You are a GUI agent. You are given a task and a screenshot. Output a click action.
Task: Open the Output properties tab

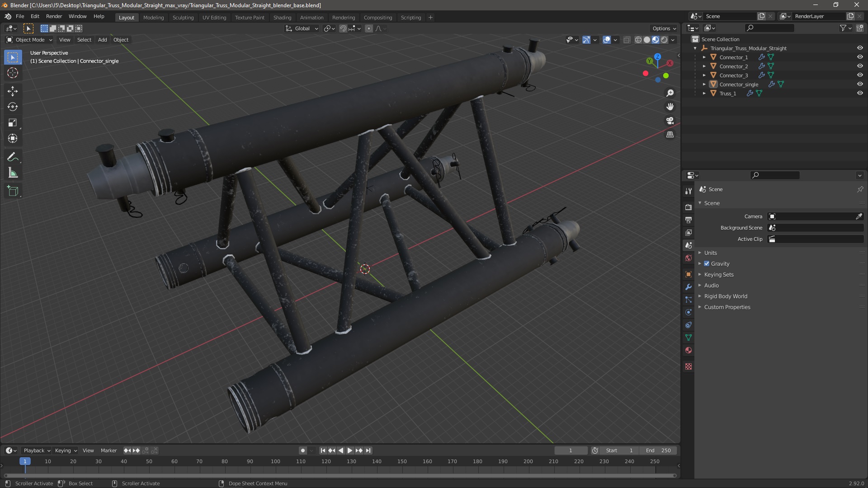tap(689, 220)
